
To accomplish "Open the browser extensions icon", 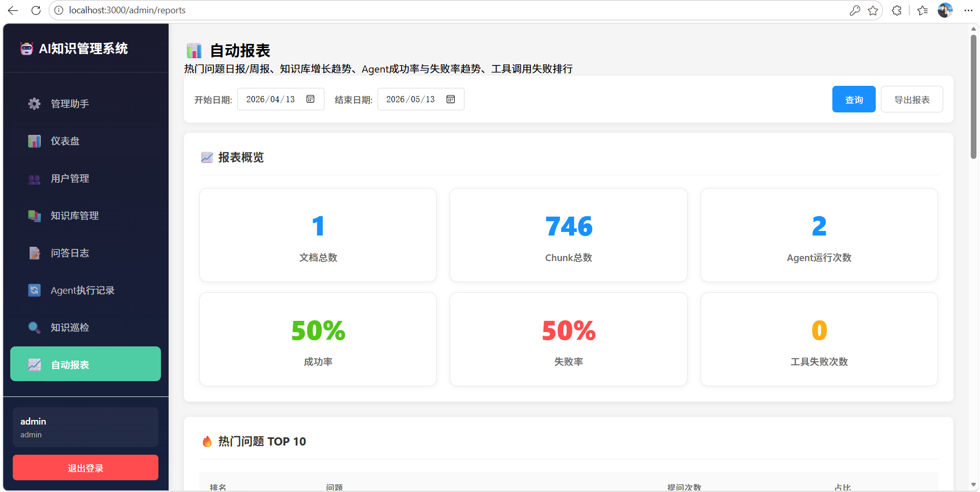I will (x=897, y=10).
